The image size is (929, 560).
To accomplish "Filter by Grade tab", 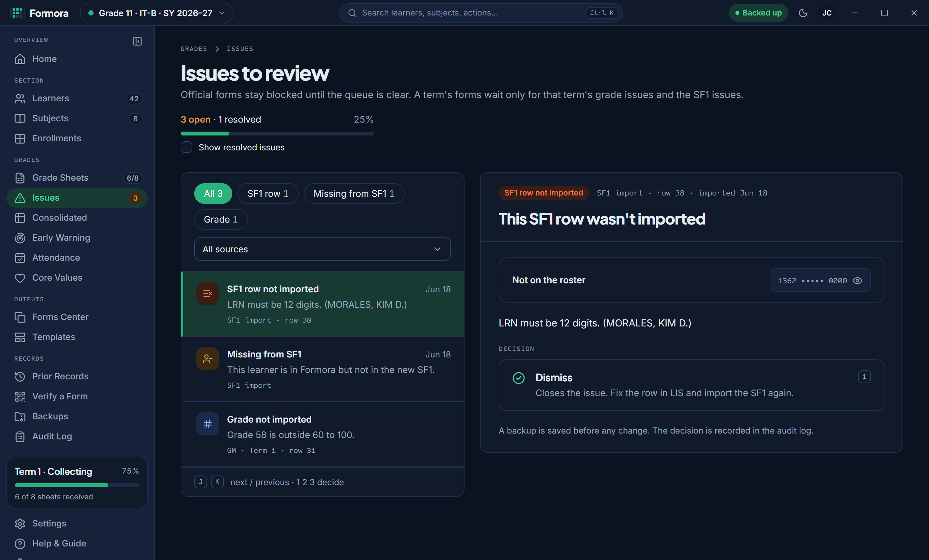I will tap(221, 219).
